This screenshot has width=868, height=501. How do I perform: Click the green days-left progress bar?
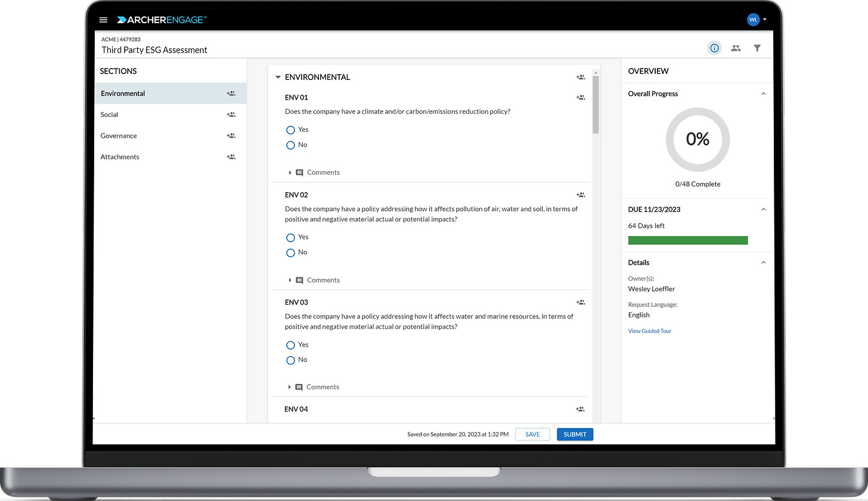[688, 240]
